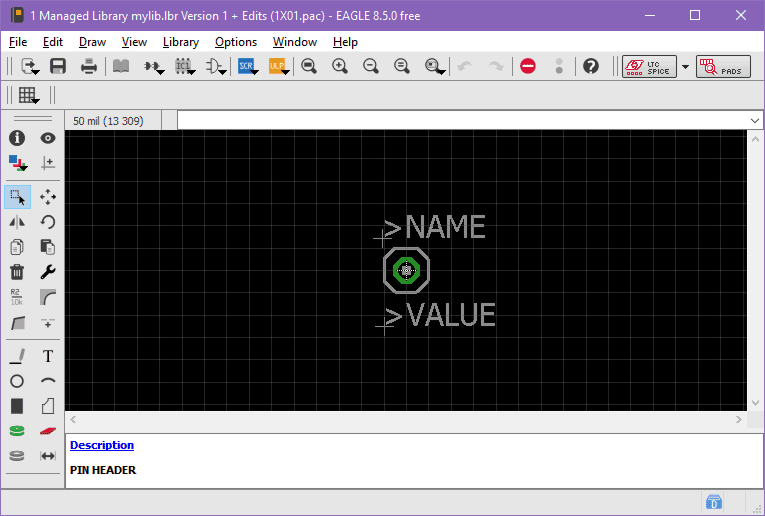Image resolution: width=765 pixels, height=516 pixels.
Task: Click the red Stop command icon
Action: 528,66
